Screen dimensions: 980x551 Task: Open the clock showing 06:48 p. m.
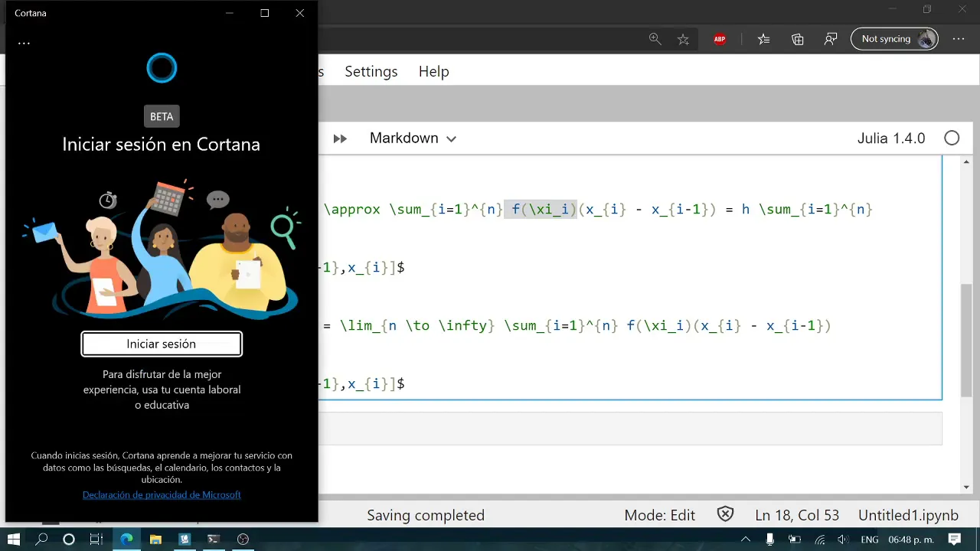click(911, 540)
